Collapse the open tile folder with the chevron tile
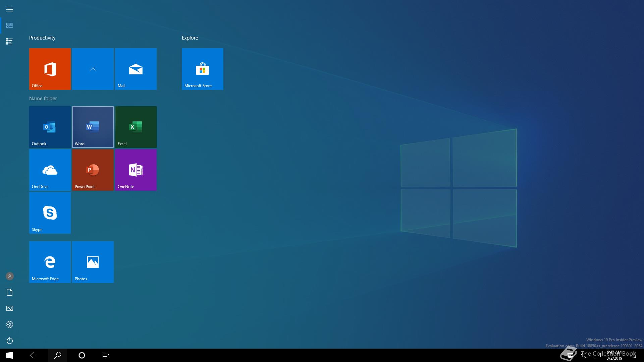644x362 pixels. 93,69
